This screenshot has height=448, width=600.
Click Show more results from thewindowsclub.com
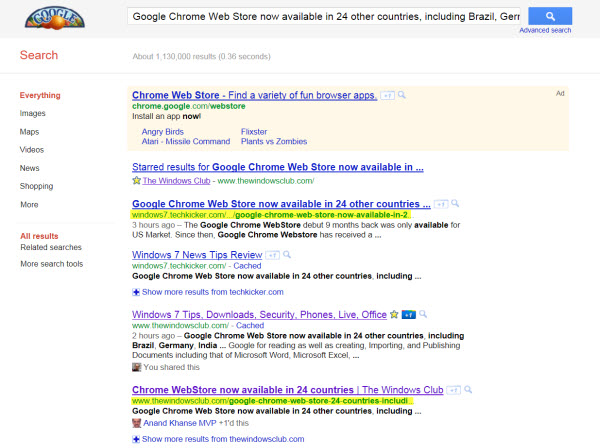[223, 439]
